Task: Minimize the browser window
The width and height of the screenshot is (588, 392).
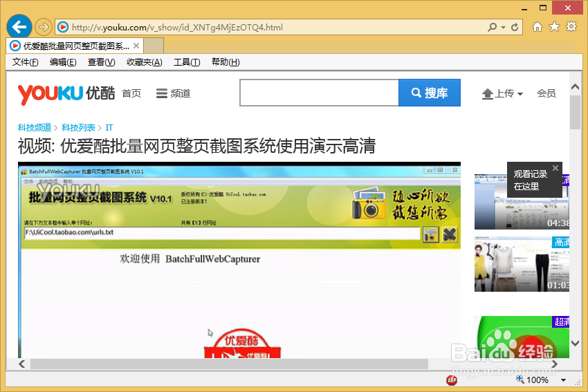Action: click(524, 8)
